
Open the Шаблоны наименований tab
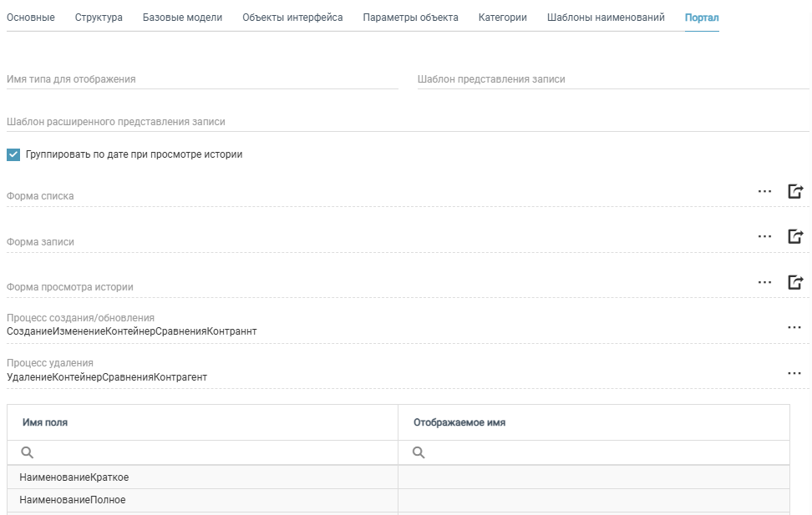[x=606, y=18]
